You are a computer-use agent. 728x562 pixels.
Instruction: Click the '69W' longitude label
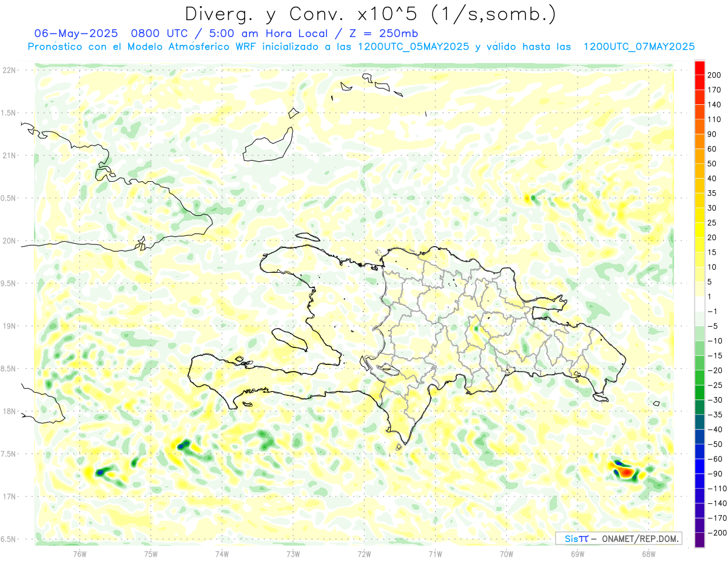(x=578, y=554)
